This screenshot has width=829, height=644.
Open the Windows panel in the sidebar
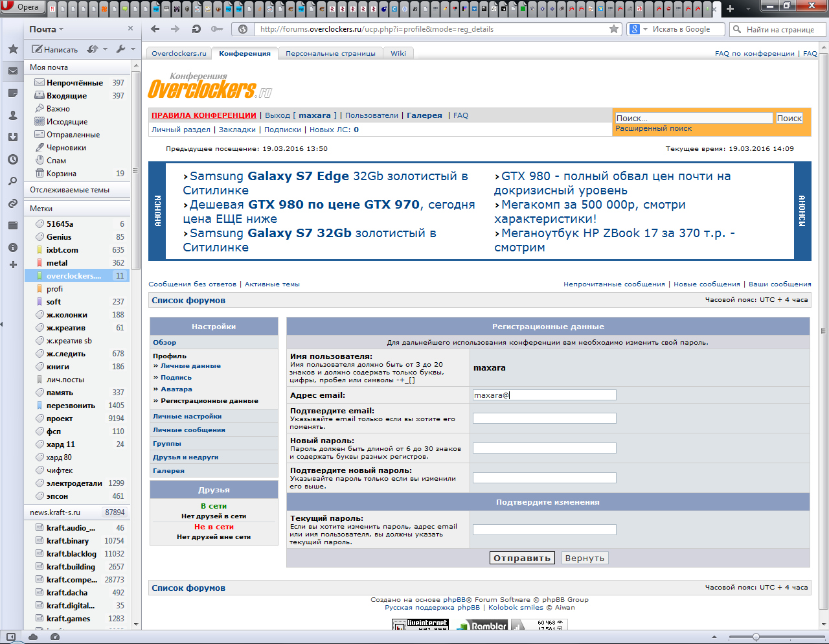(x=13, y=225)
